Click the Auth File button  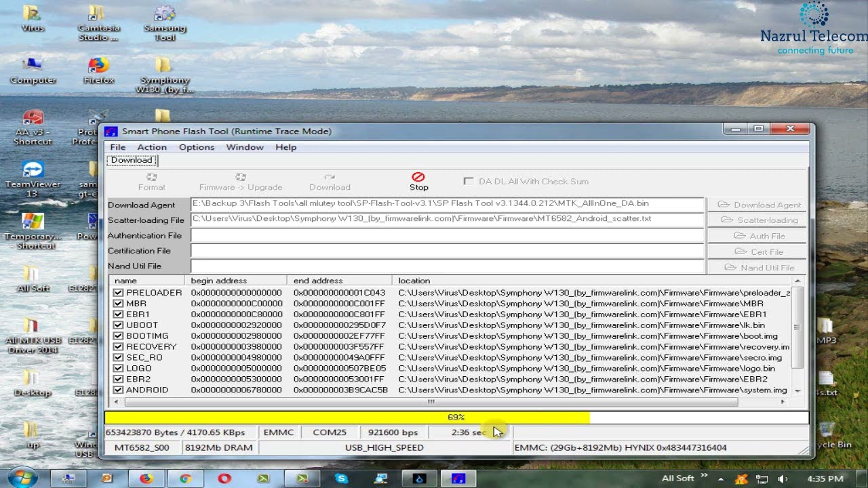coord(757,236)
